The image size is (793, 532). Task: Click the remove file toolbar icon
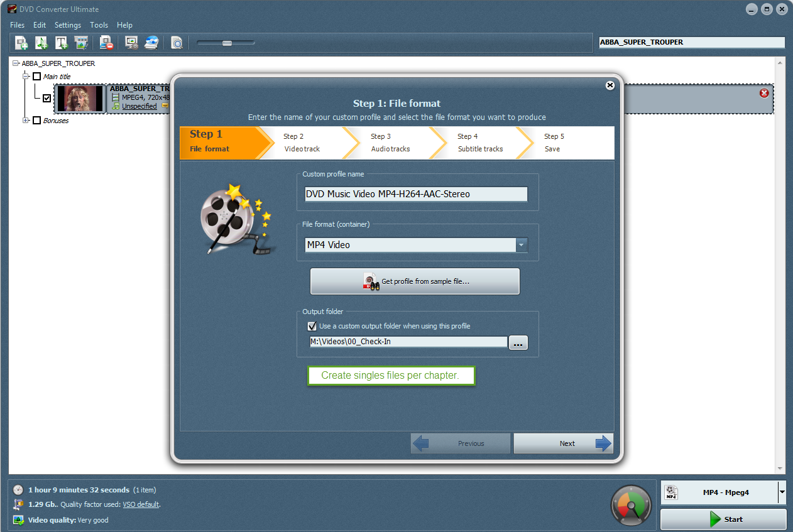(106, 43)
